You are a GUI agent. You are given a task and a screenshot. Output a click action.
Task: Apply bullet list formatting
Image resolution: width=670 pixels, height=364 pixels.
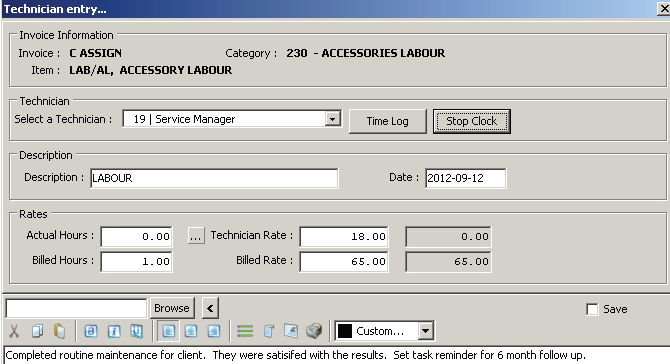(x=245, y=331)
